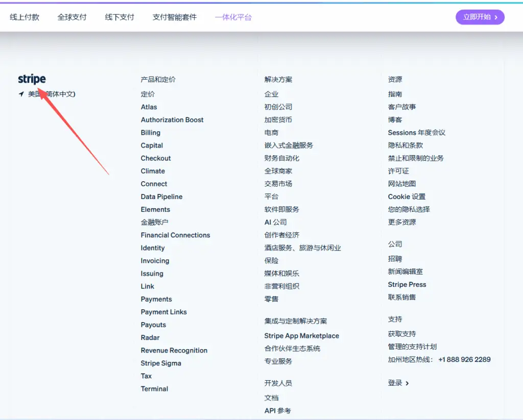
Task: Go to Revenue Recognition page
Action: click(174, 351)
